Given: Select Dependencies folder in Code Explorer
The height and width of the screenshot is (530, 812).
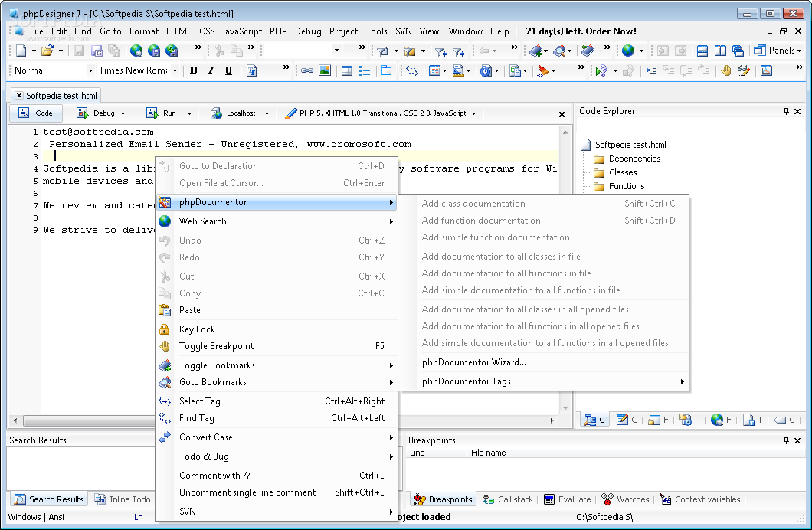Looking at the screenshot, I should coord(627,159).
